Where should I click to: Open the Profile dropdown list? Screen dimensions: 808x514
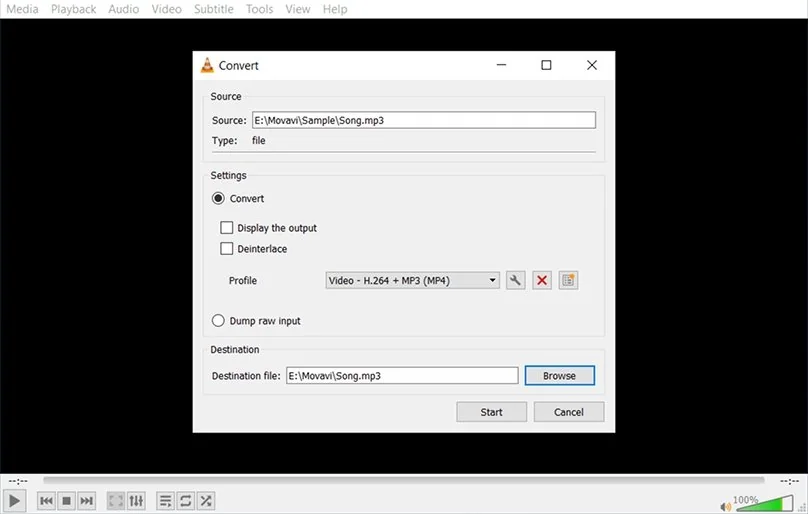tap(412, 280)
